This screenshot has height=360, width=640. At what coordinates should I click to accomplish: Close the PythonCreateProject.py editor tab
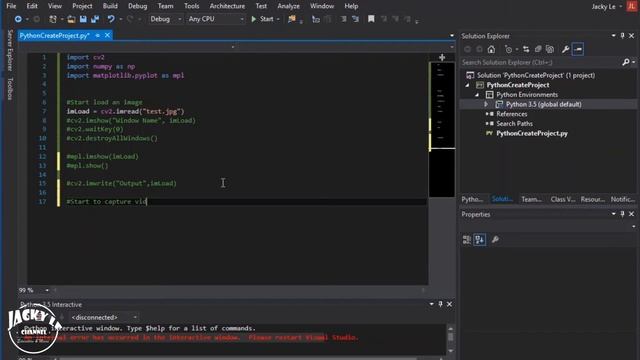coord(107,36)
